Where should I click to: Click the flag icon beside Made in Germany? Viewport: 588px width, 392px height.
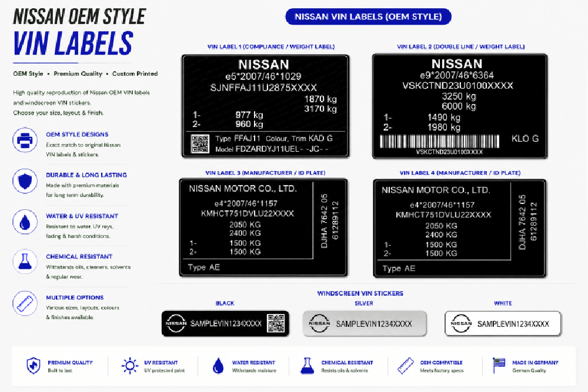499,366
